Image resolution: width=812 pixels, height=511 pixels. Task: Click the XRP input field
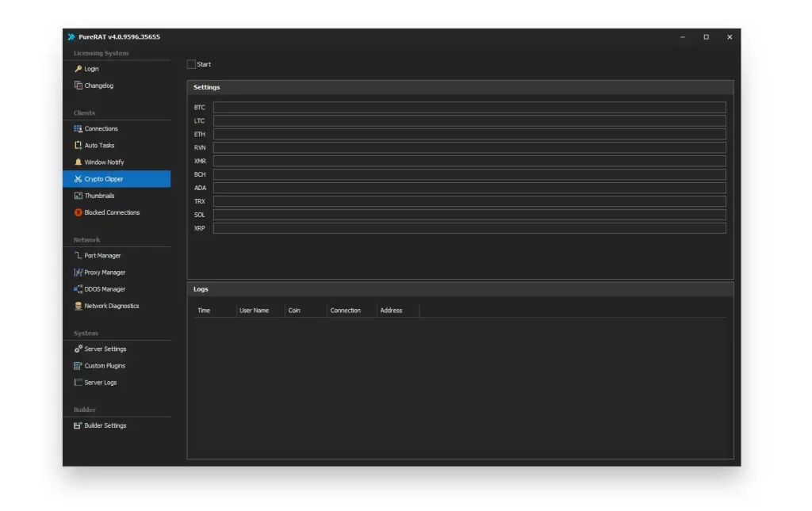[x=469, y=228]
